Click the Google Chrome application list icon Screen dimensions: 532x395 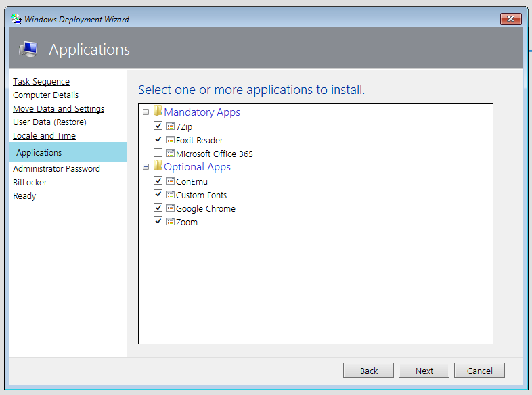[x=170, y=208]
